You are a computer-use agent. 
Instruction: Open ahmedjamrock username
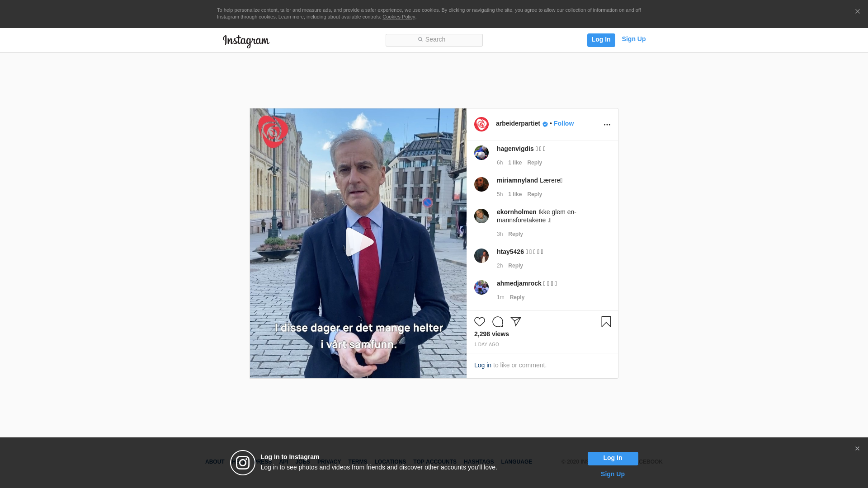click(x=519, y=283)
